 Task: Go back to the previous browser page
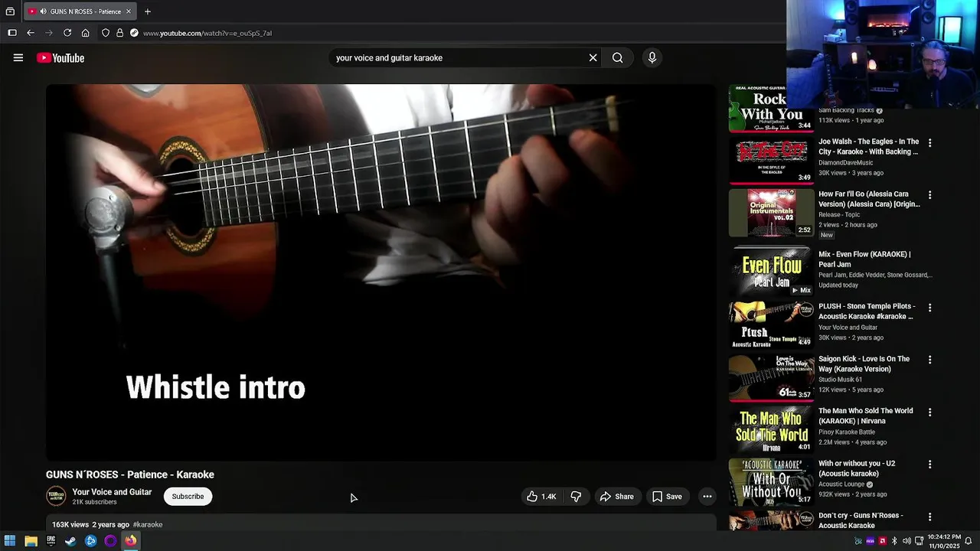31,33
